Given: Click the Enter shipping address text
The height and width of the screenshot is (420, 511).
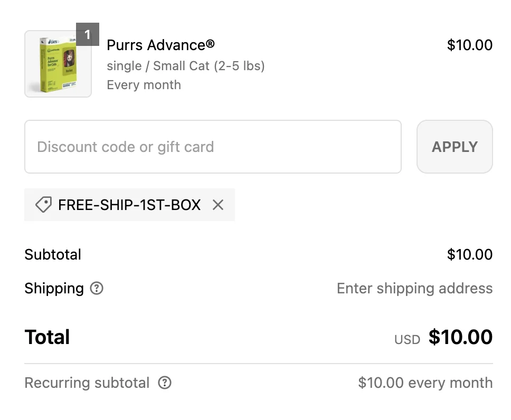Looking at the screenshot, I should tap(414, 289).
